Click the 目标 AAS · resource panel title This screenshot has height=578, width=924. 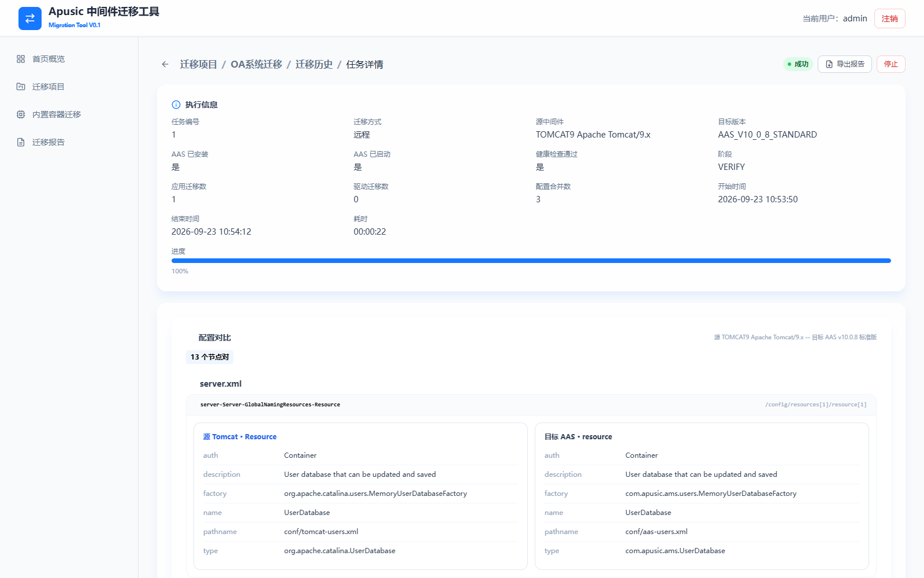578,437
